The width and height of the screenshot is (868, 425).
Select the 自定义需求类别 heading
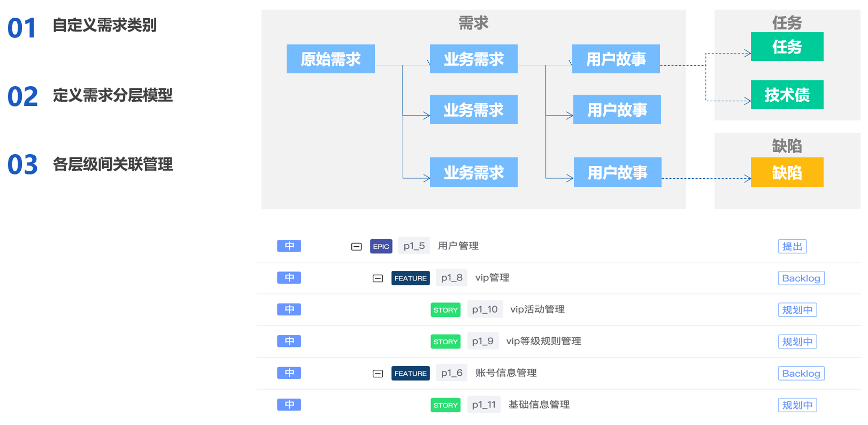tap(104, 25)
